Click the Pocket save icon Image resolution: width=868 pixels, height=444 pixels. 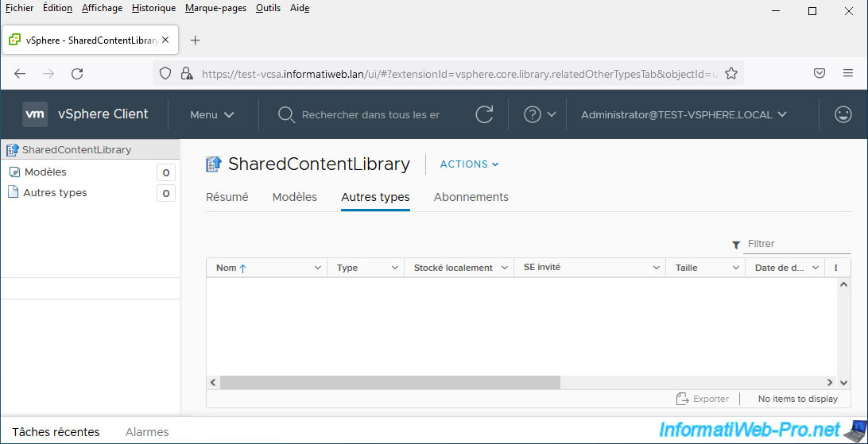click(x=820, y=73)
